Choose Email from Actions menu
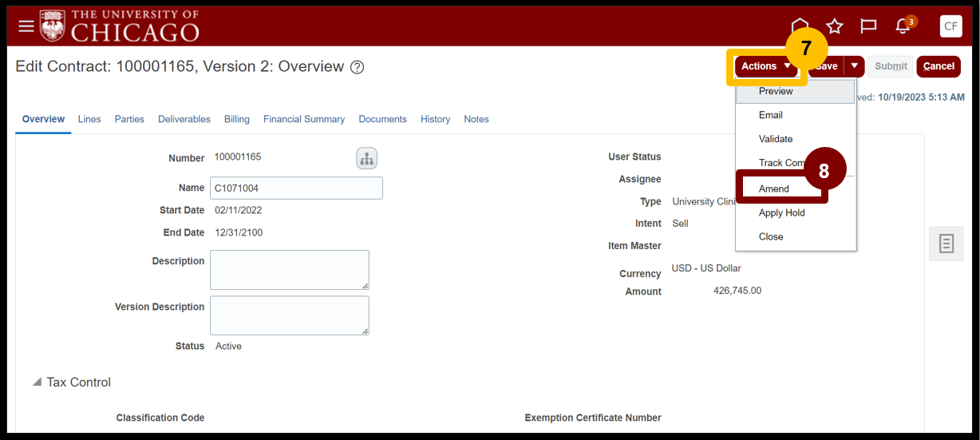The image size is (980, 440). click(x=796, y=115)
